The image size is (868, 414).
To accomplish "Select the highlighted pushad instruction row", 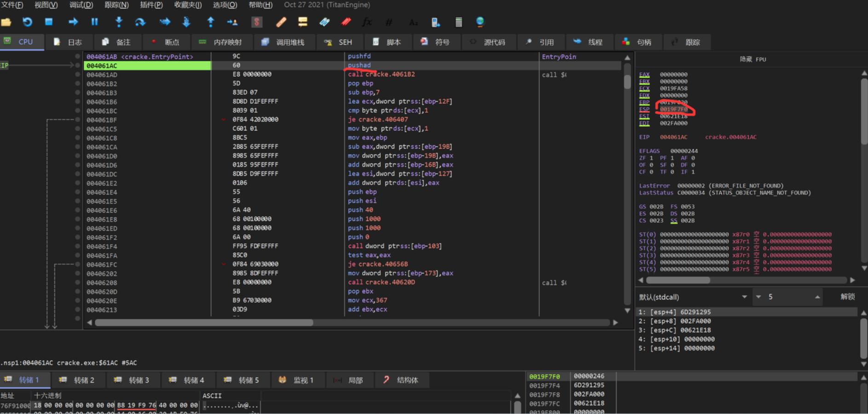I will tap(352, 65).
